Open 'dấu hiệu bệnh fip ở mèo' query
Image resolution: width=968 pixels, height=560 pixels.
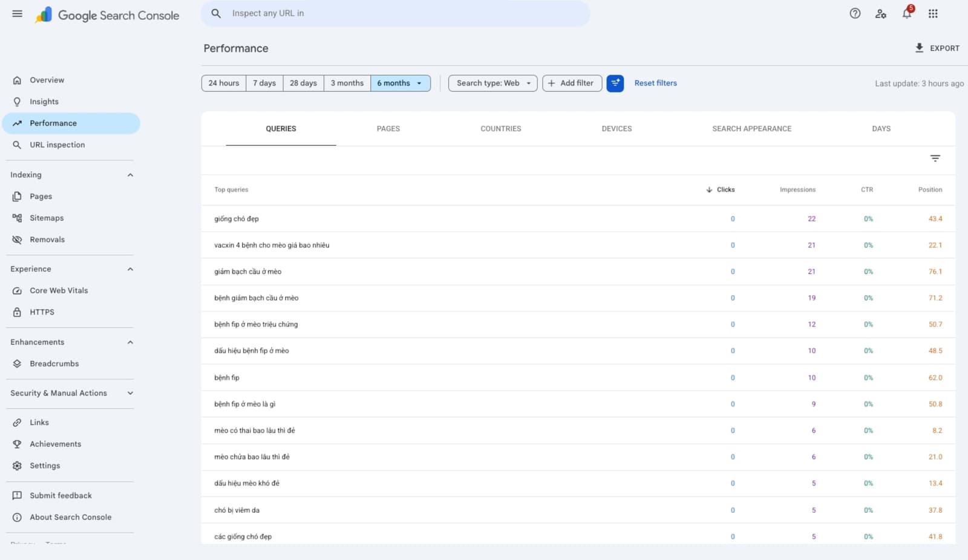coord(578,351)
